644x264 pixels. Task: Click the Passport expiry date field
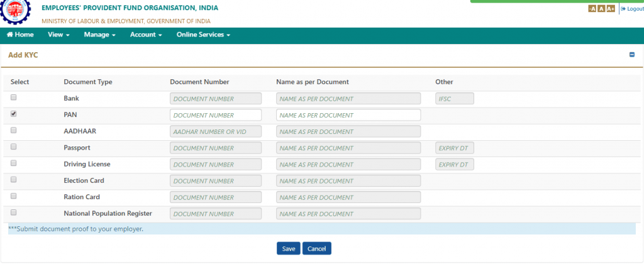(454, 148)
